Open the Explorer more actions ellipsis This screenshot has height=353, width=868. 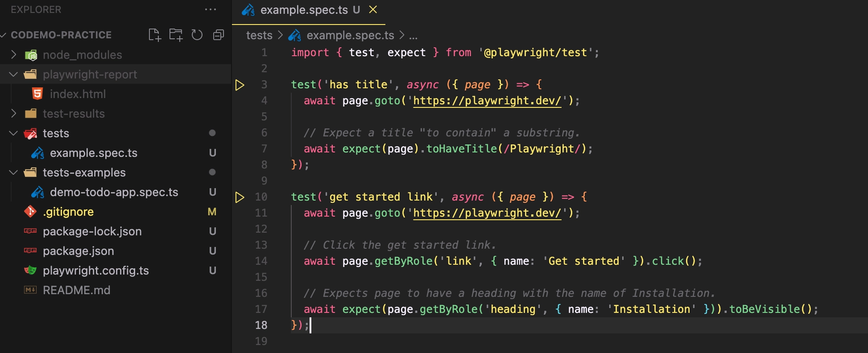tap(210, 9)
